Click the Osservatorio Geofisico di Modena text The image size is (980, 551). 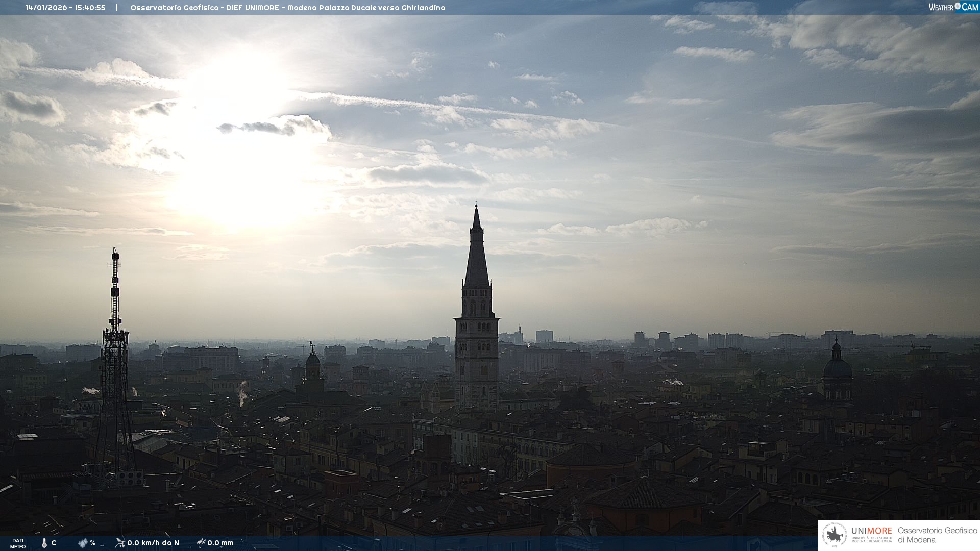click(x=937, y=535)
